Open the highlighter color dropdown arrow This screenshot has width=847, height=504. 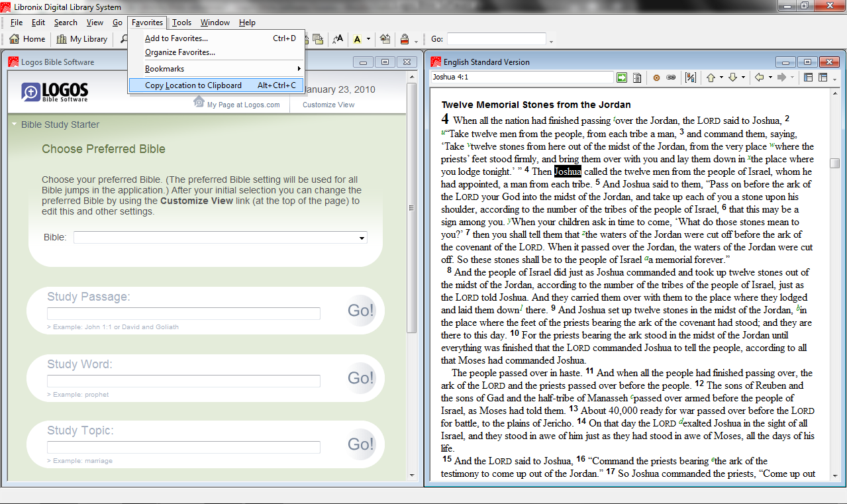point(368,38)
